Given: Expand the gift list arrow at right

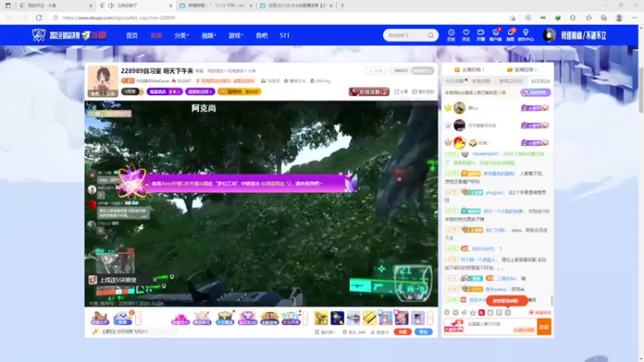Looking at the screenshot, I should click(430, 318).
